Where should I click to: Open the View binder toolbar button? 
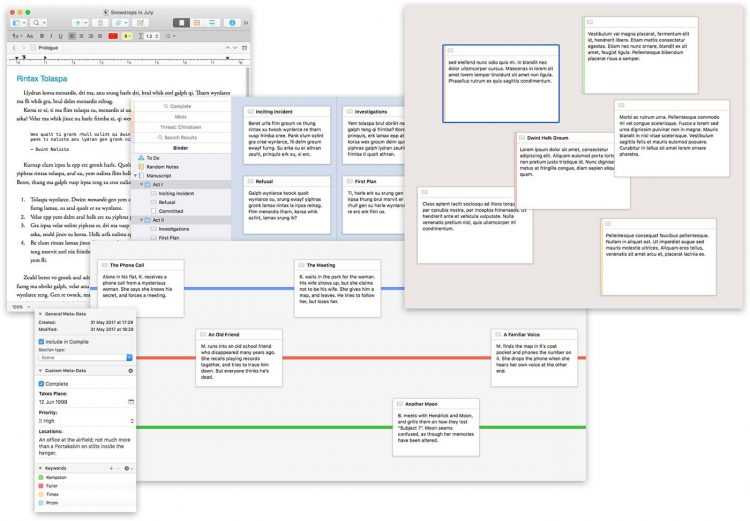(19, 22)
